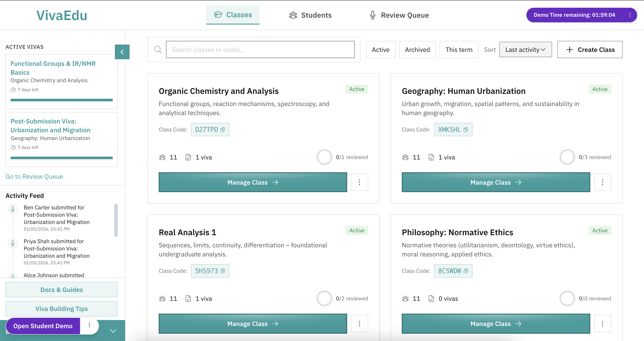This screenshot has width=644, height=341.
Task: Toggle the Active filter
Action: click(x=380, y=49)
